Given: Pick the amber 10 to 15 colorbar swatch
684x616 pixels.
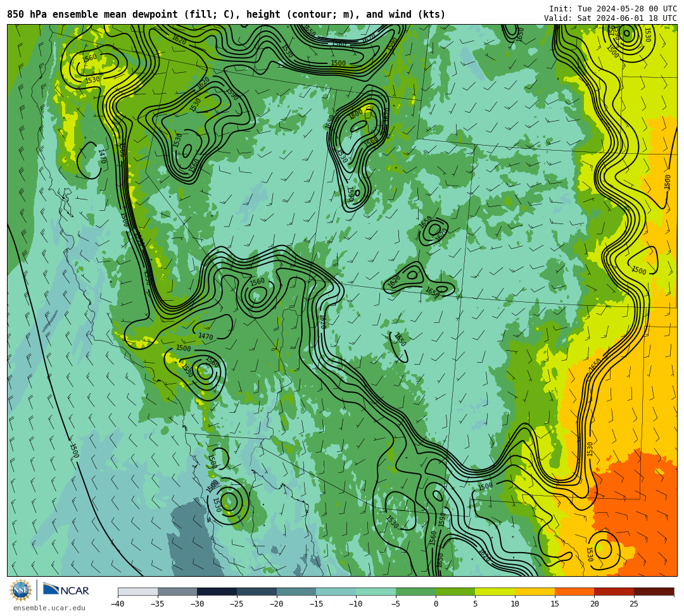Looking at the screenshot, I should pos(535,591).
